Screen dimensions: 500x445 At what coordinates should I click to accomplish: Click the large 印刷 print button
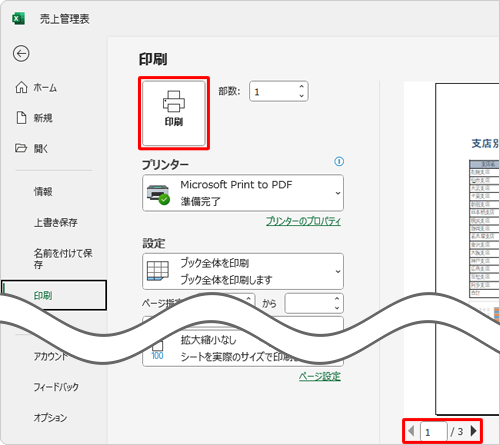pos(174,113)
